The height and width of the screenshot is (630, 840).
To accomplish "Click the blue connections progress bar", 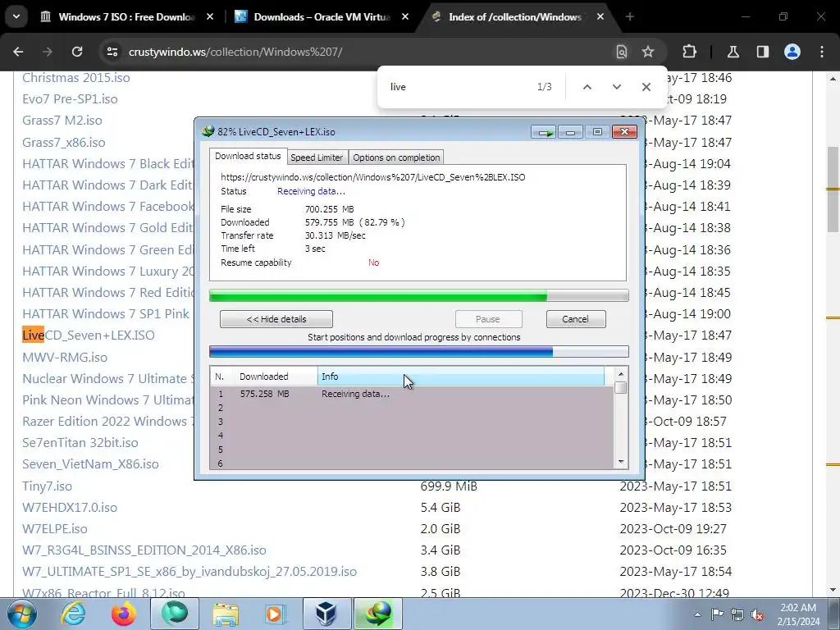I will 418,351.
